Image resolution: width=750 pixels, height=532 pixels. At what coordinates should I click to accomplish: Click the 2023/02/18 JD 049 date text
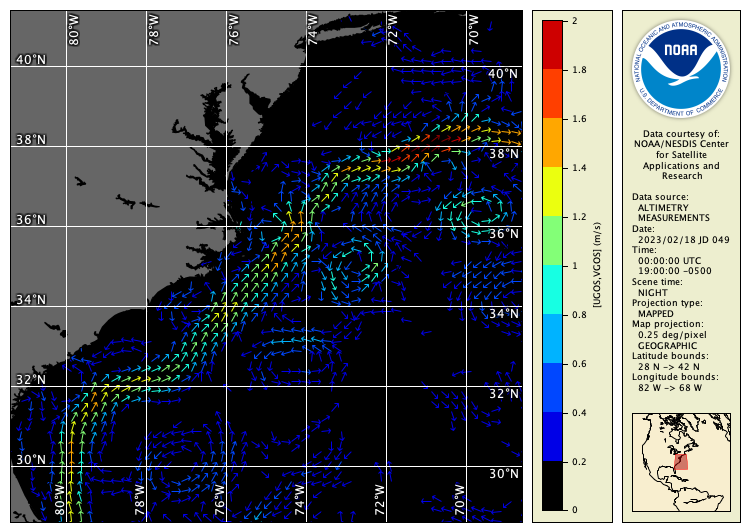pos(679,240)
